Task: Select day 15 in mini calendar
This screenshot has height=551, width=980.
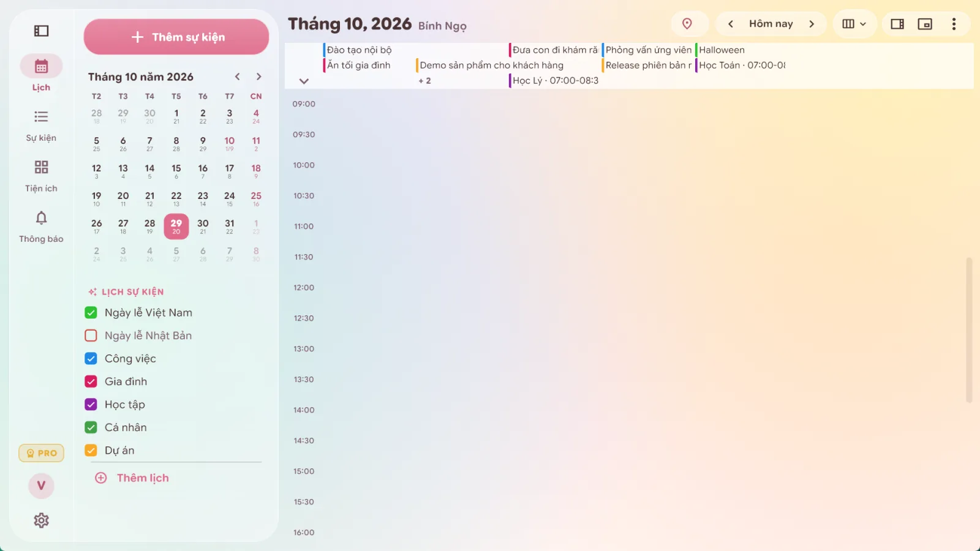Action: (x=176, y=171)
